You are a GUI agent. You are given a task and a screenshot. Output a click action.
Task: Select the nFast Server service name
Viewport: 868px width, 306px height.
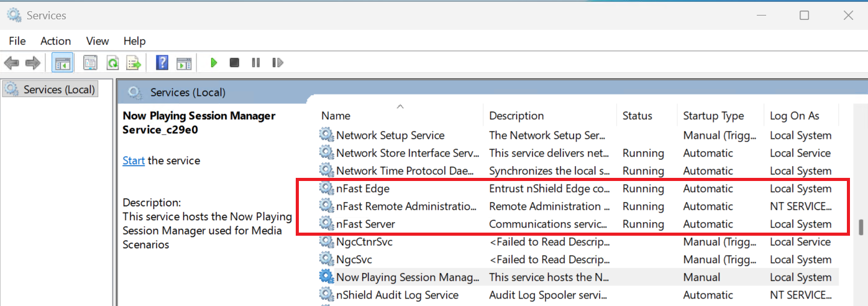(366, 224)
